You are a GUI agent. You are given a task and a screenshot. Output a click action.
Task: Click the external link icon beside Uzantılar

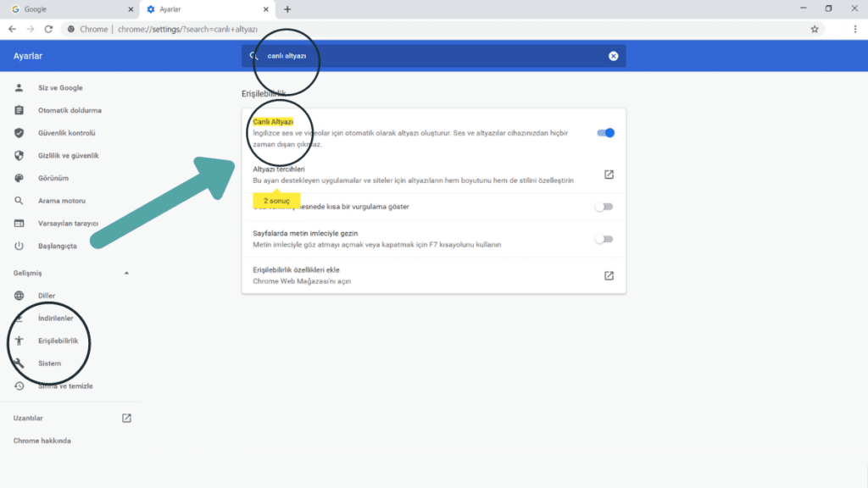[126, 419]
